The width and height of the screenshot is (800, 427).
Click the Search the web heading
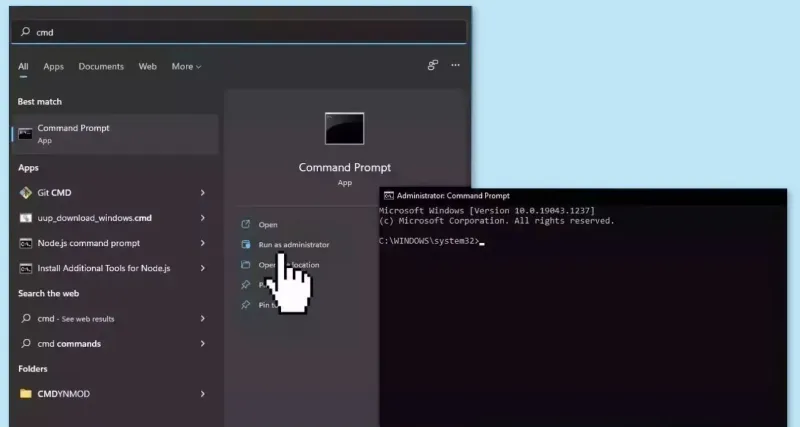click(48, 293)
